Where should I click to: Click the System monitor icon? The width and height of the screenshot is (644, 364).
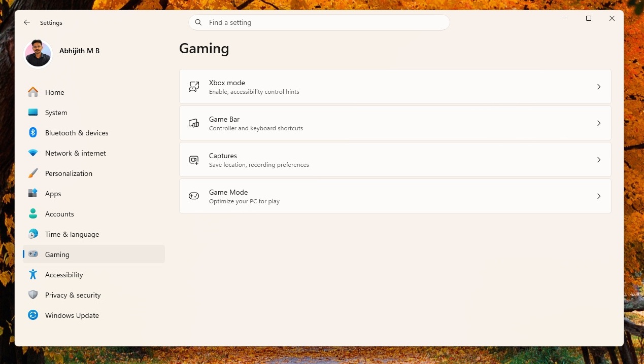pos(33,113)
